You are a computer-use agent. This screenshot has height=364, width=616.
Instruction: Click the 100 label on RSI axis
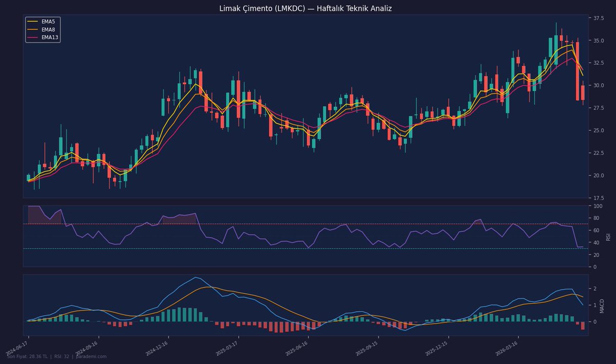click(597, 206)
